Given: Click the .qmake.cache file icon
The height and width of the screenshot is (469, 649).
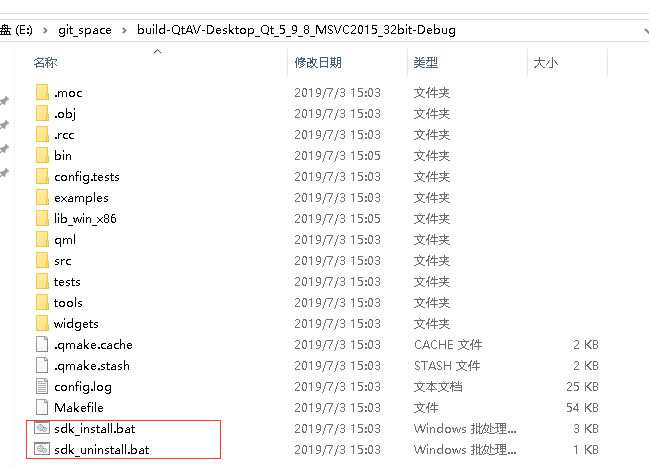Looking at the screenshot, I should [x=42, y=345].
